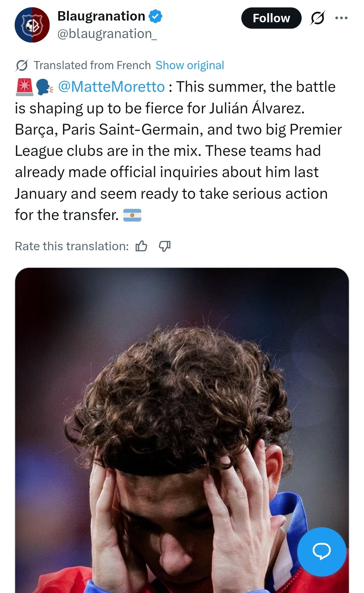
Task: Click the translation icon before "Translated from French"
Action: (x=22, y=65)
